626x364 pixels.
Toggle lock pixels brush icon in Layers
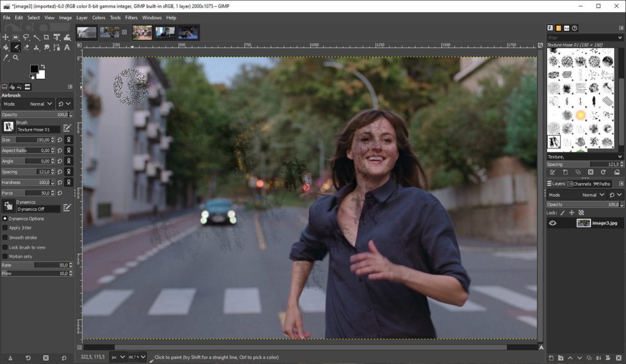[x=562, y=213]
